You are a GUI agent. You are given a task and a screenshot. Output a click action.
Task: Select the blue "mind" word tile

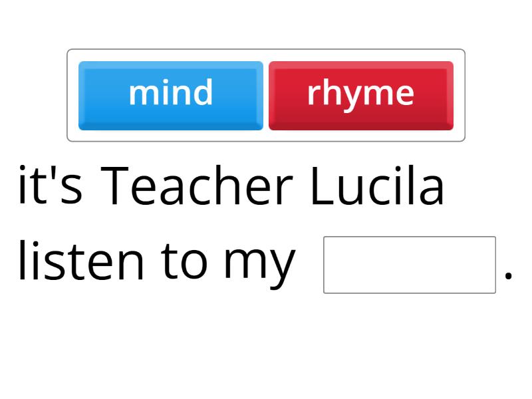tap(171, 95)
